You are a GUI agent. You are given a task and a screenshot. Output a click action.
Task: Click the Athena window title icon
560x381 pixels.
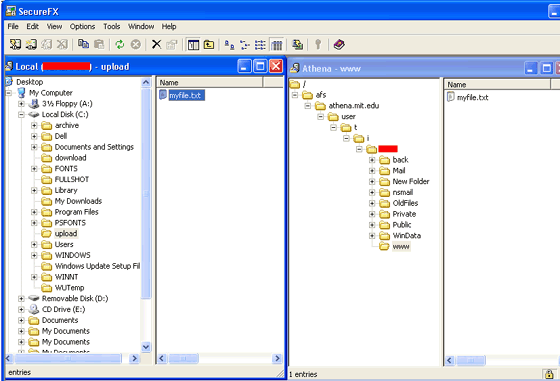pyautogui.click(x=295, y=68)
